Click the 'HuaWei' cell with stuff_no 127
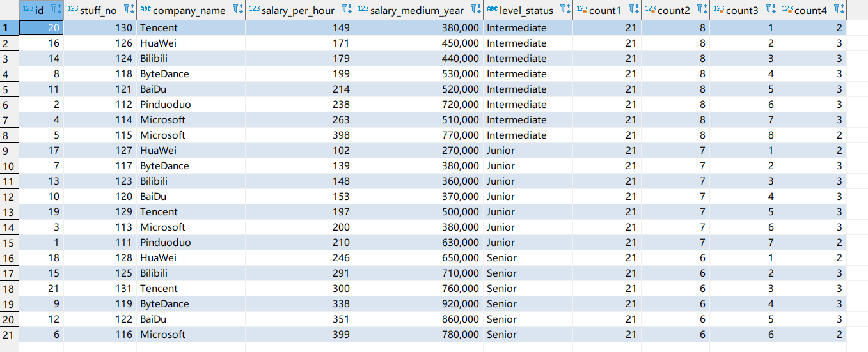 (x=191, y=150)
